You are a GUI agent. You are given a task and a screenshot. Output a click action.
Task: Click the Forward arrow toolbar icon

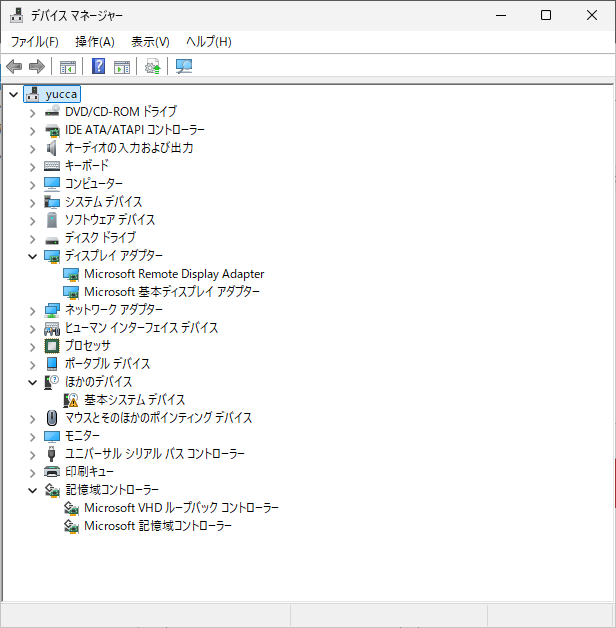tap(37, 66)
